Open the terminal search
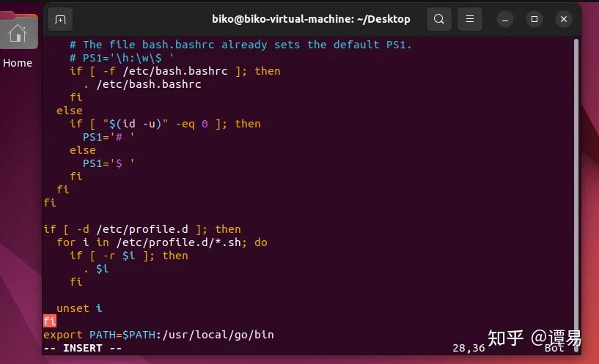Screen dimensions: 599x364 click(439, 19)
